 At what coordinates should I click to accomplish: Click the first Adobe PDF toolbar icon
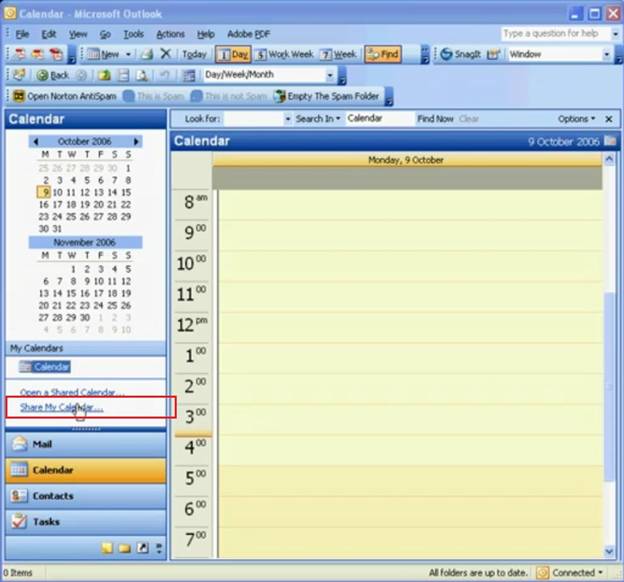pyautogui.click(x=19, y=54)
